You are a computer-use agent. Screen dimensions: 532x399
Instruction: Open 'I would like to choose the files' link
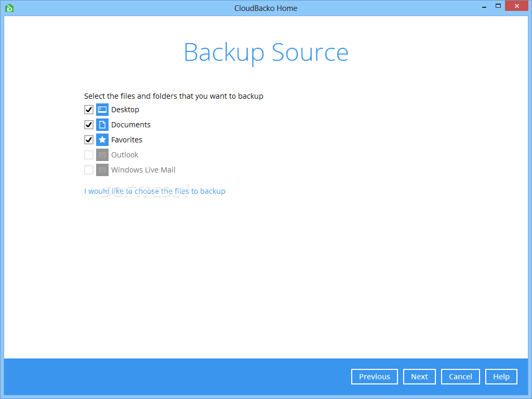coord(155,191)
